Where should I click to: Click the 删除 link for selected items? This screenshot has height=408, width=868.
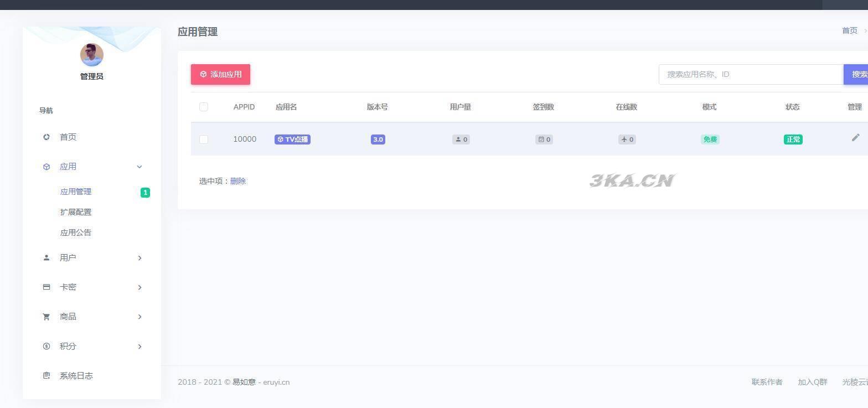(238, 181)
